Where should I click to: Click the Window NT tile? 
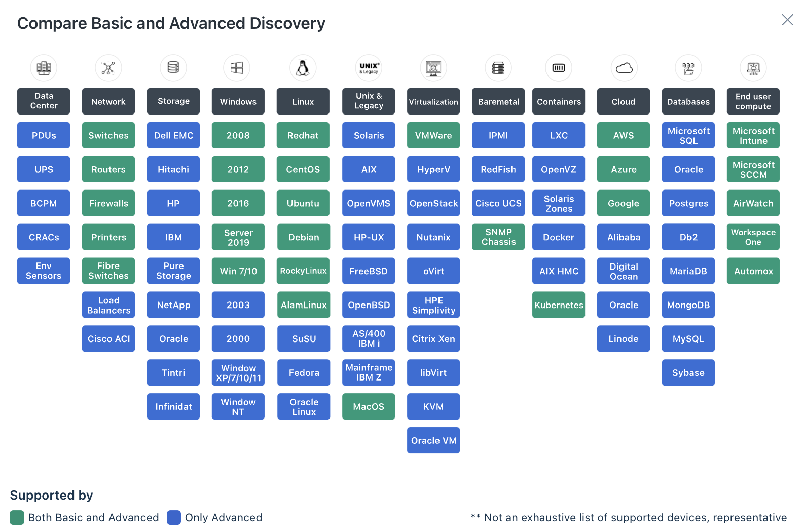[x=238, y=407]
